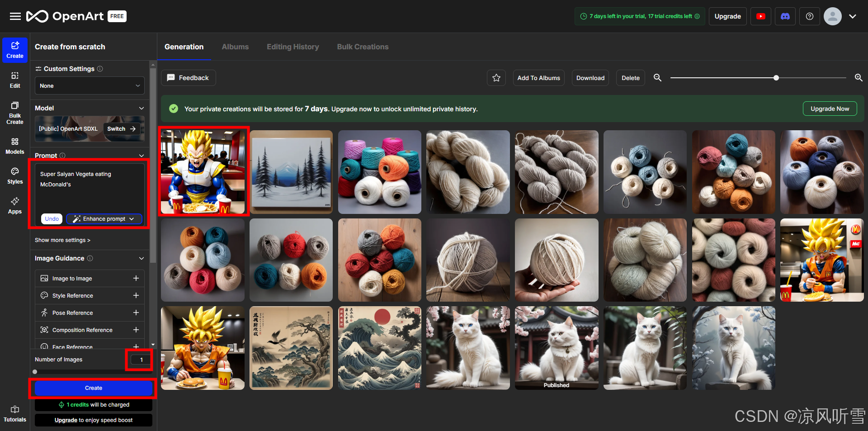Open Custom Settings None dropdown
Image resolution: width=868 pixels, height=431 pixels.
(x=90, y=85)
